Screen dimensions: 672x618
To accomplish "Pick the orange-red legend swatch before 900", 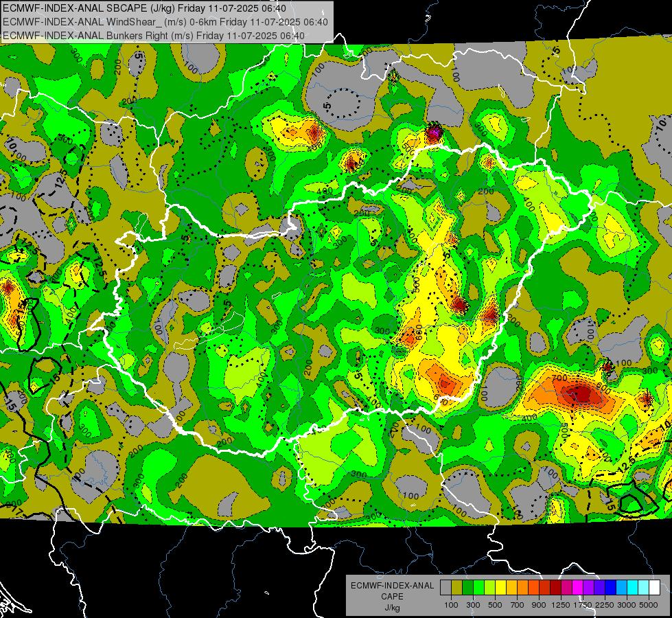I will (x=534, y=587).
